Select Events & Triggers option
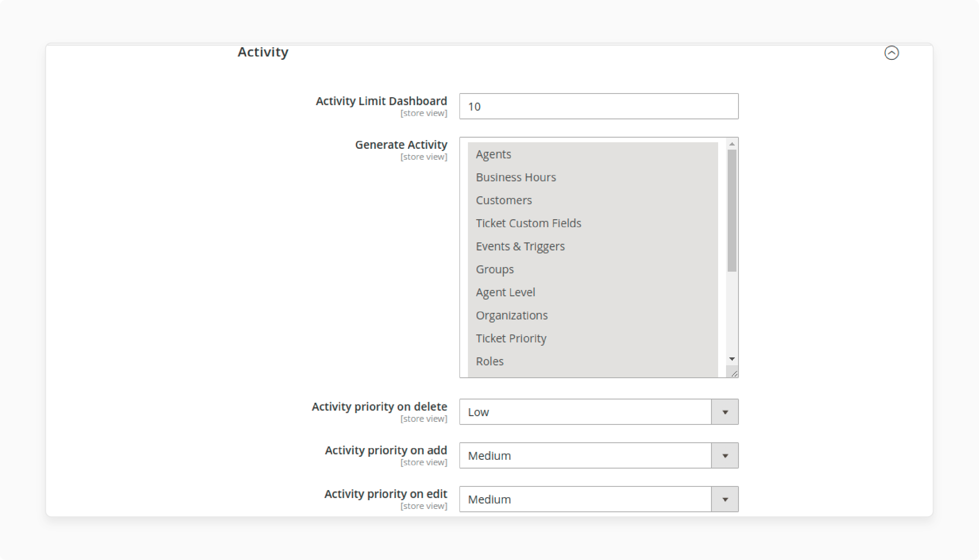The height and width of the screenshot is (560, 979). (x=592, y=247)
